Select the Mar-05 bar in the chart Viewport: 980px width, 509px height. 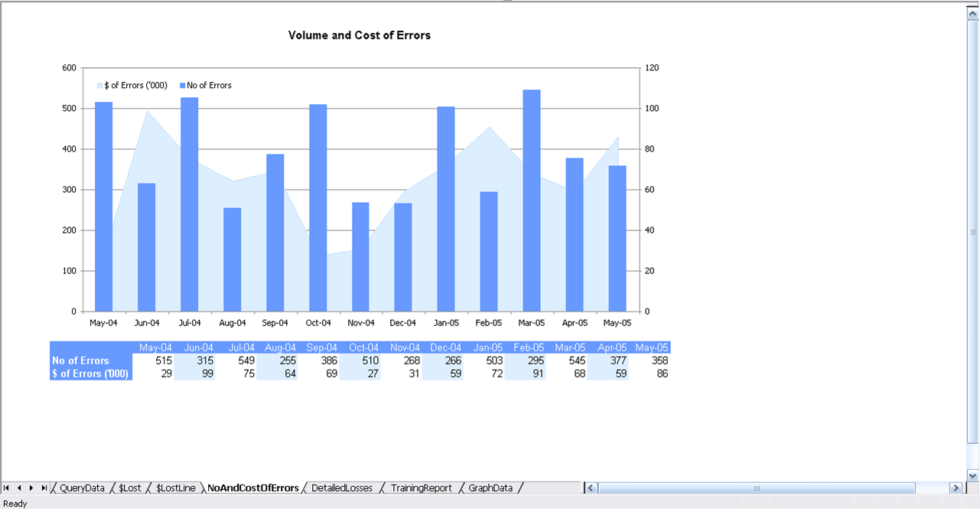532,201
